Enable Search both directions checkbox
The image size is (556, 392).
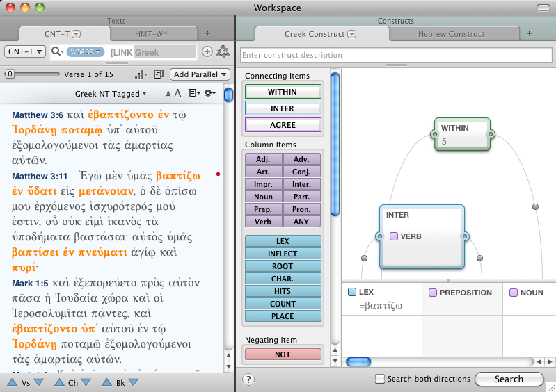[380, 379]
